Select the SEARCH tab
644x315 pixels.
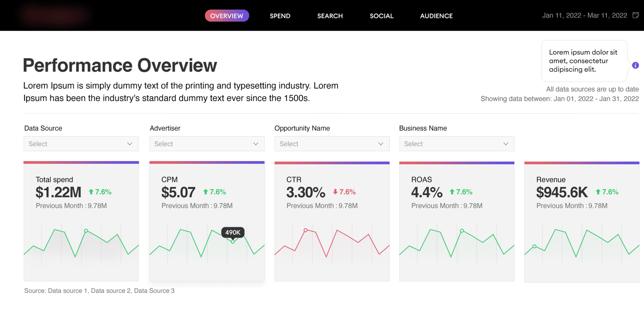330,16
